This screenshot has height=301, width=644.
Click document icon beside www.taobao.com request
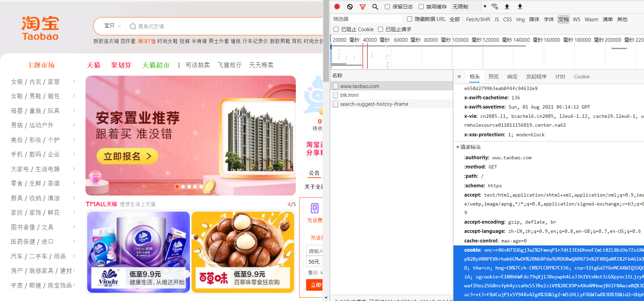coord(336,86)
